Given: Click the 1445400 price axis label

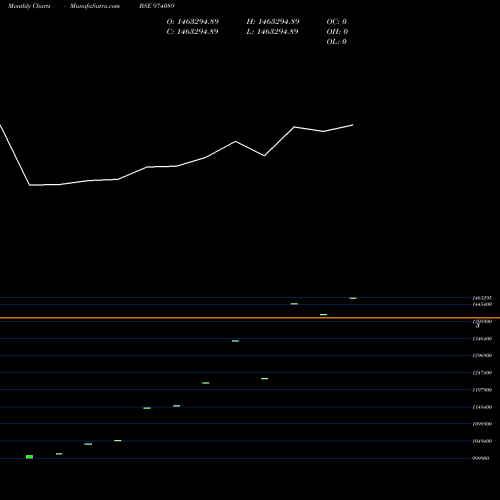Looking at the screenshot, I should tap(482, 304).
